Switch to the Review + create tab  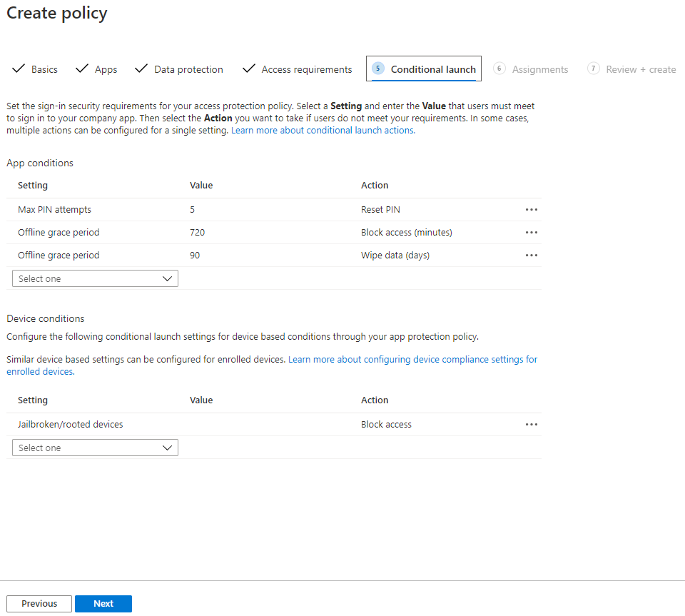[x=631, y=69]
